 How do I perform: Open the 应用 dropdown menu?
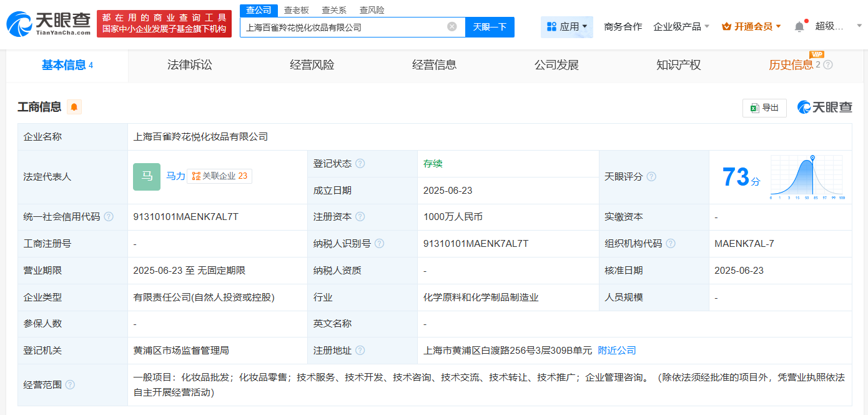point(567,26)
